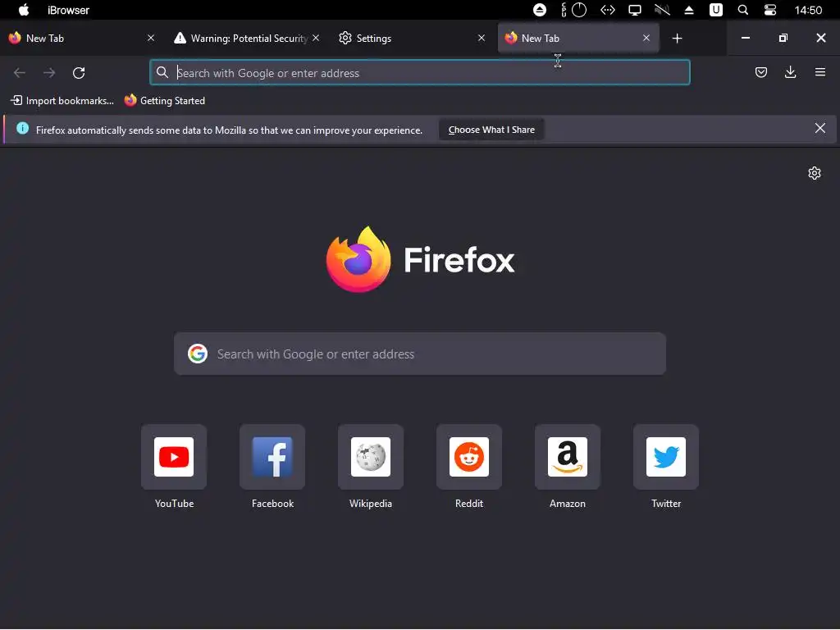Click the info icon in notification bar
The width and height of the screenshot is (840, 630).
(x=22, y=128)
